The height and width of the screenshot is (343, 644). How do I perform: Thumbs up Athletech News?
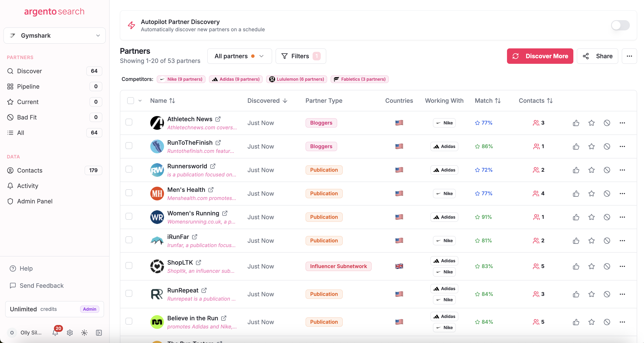click(576, 123)
